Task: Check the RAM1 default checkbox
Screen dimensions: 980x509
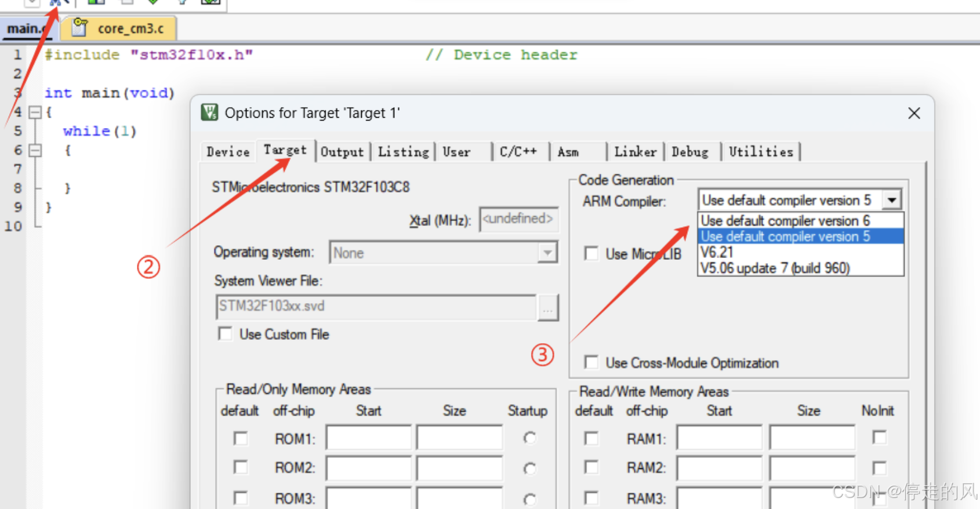Action: point(591,438)
